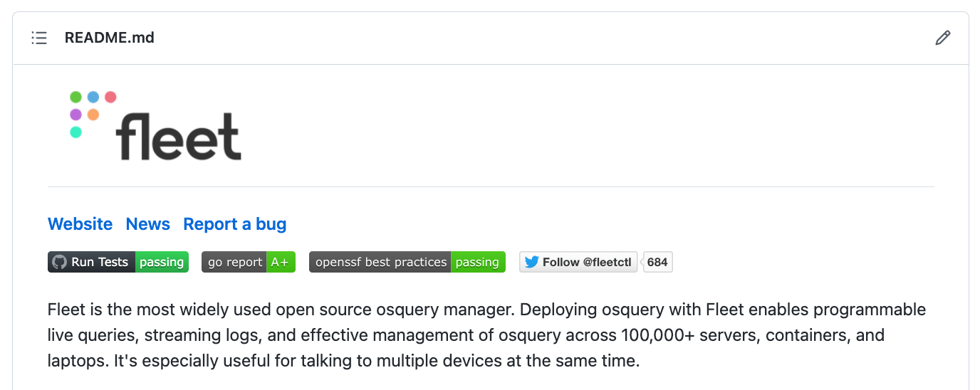This screenshot has height=390, width=980.
Task: Click the README.md file name header
Action: [110, 38]
